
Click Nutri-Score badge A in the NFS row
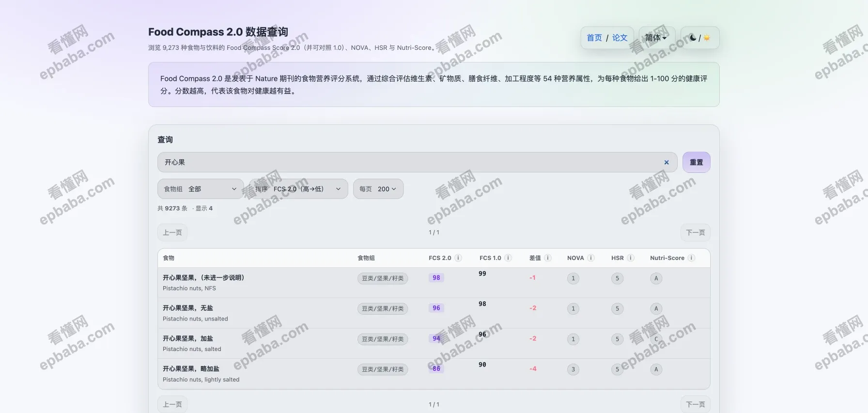click(656, 278)
